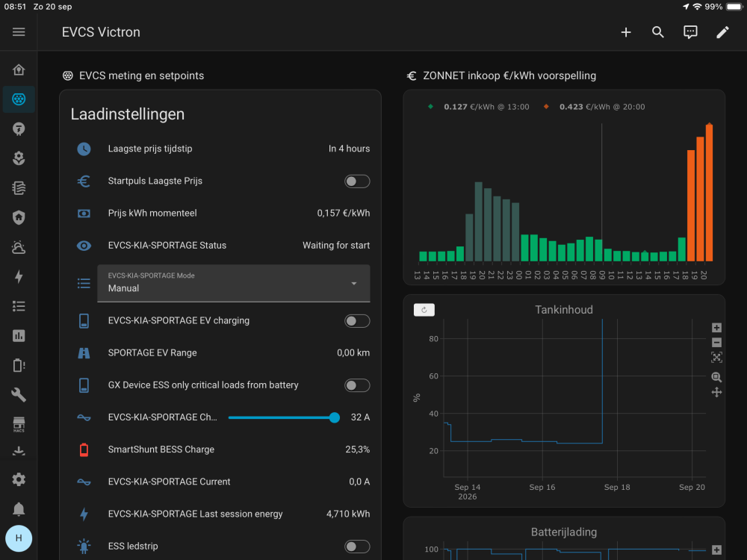Viewport: 747px width, 560px height.
Task: Click 0.423 €/kWh @ 20:00 legend
Action: 594,107
